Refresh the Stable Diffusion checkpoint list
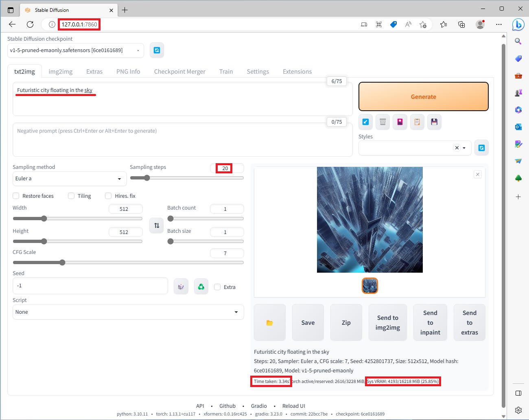This screenshot has height=420, width=529. pyautogui.click(x=157, y=50)
